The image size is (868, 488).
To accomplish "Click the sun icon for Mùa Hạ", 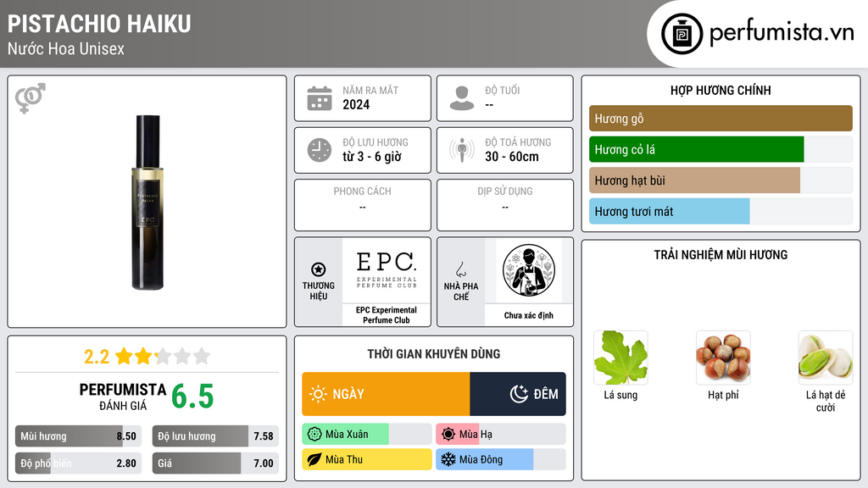I will [x=448, y=435].
